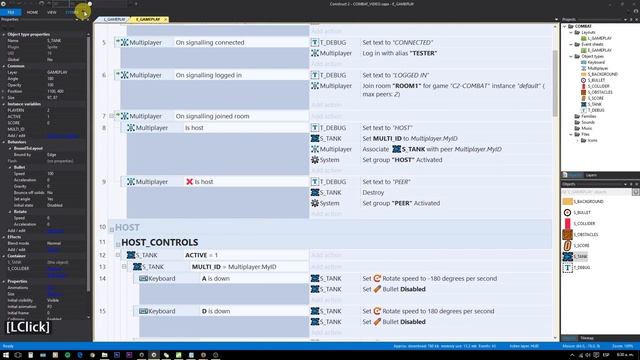The width and height of the screenshot is (640, 360).
Task: Select the S_OBSTACLES icon in Objects panel
Action: click(x=567, y=235)
